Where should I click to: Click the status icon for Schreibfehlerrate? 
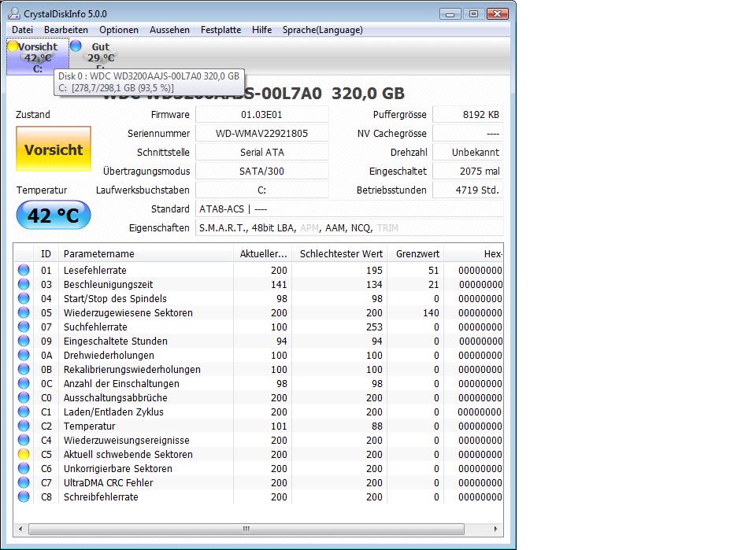24,496
